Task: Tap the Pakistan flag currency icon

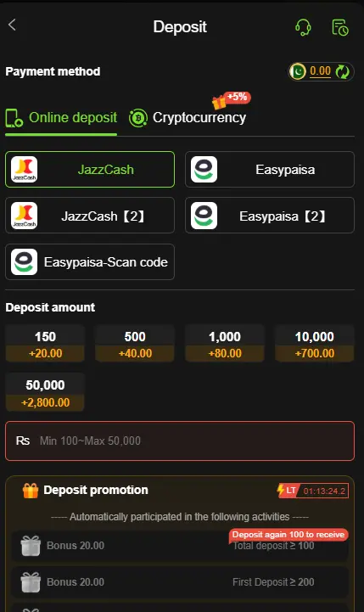Action: click(x=298, y=71)
